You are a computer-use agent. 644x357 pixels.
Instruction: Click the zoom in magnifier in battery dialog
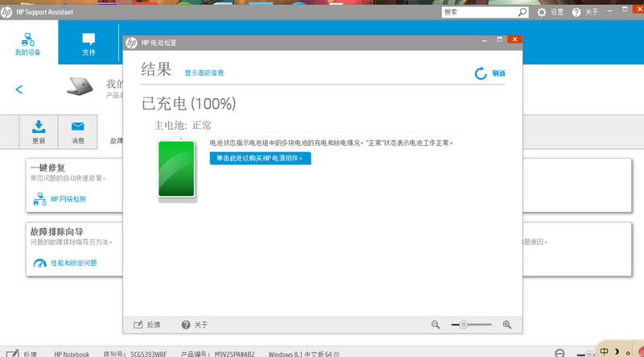click(507, 324)
